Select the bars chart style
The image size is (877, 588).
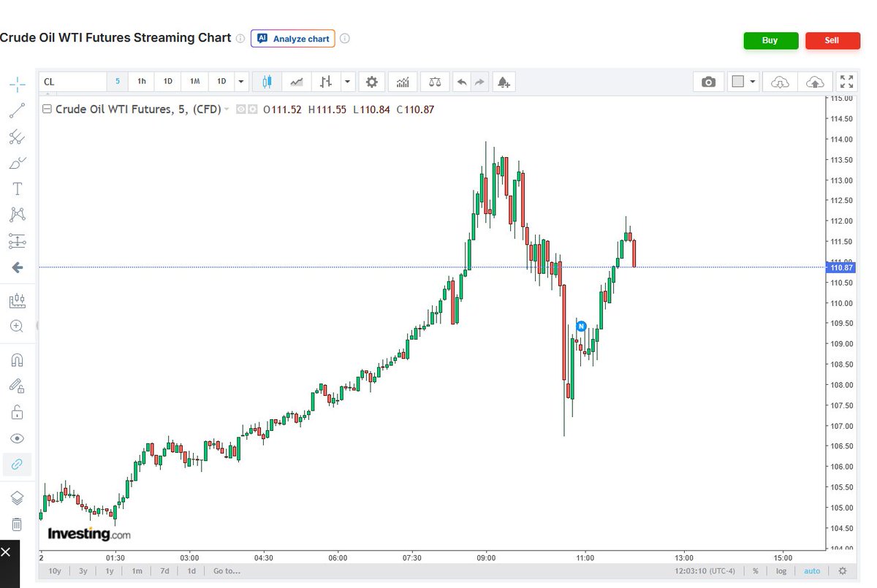(326, 82)
